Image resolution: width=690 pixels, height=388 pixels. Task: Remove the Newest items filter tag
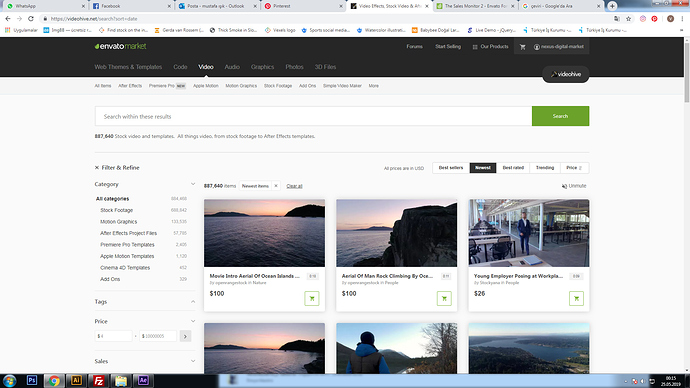click(x=276, y=186)
